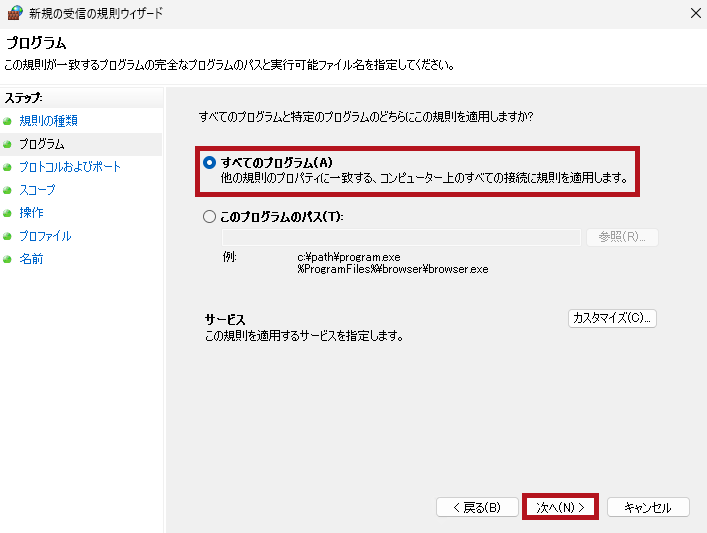Click green bullet next to プロトコルおよびポート
This screenshot has height=533, width=707.
[7, 167]
